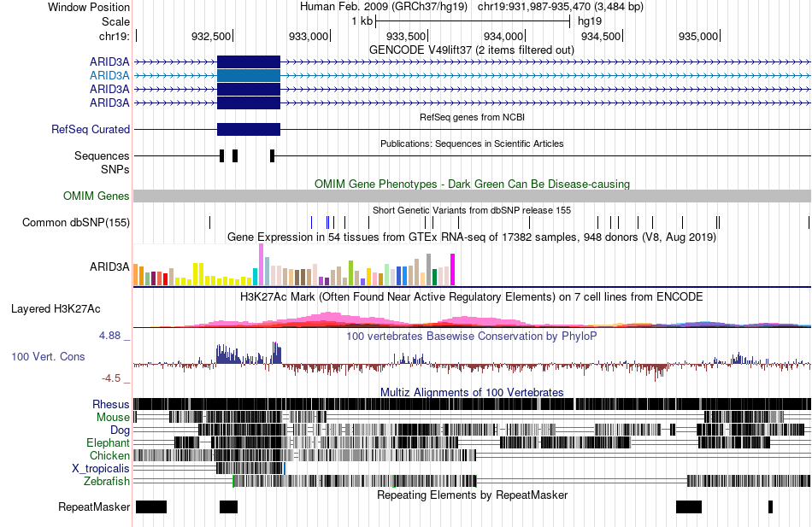
Task: Click the SNPs track label
Action: pyautogui.click(x=115, y=169)
